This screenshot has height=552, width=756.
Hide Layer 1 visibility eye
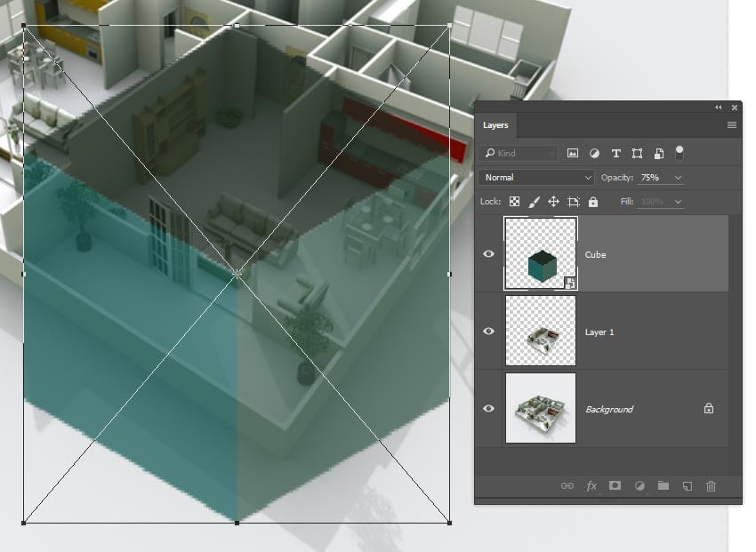pyautogui.click(x=488, y=331)
